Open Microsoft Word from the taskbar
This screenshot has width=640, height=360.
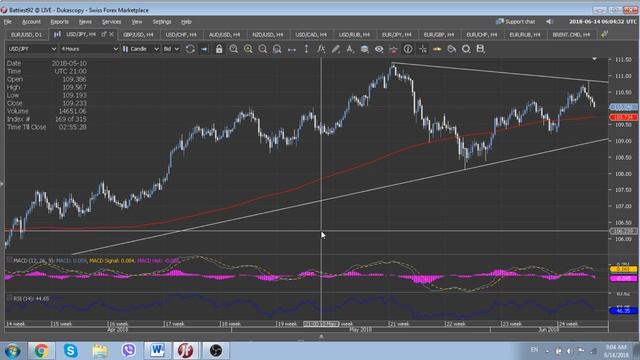tap(157, 351)
